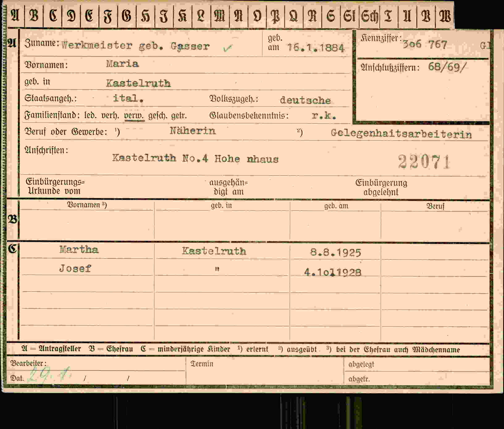The width and height of the screenshot is (504, 429).
Task: Click the handwritten date '29.1.' beside Dat.
Action: point(50,375)
